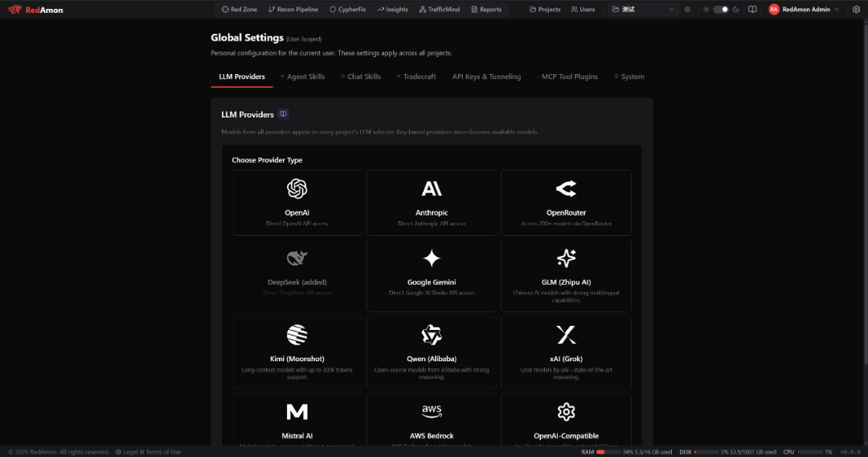Select the OpenAI provider icon
This screenshot has height=457, width=868.
pyautogui.click(x=297, y=189)
